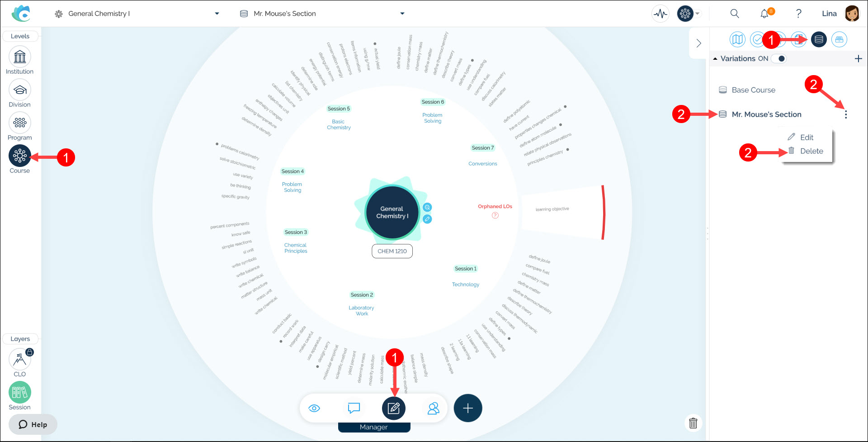Viewport: 868px width, 442px height.
Task: Click the Help button
Action: point(33,424)
